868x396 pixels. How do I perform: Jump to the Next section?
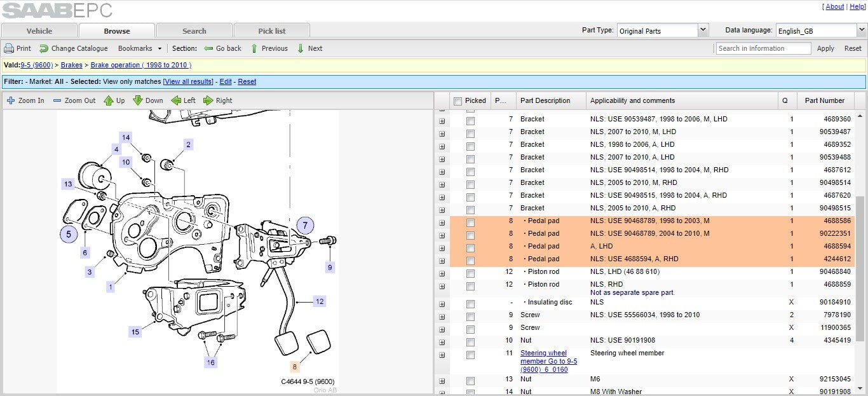[x=309, y=48]
